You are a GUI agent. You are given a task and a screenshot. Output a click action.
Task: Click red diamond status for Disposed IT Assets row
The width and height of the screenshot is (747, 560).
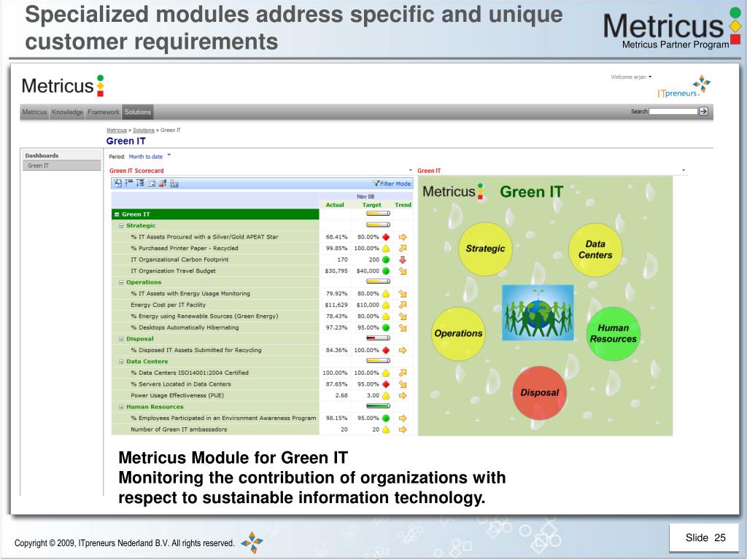point(386,351)
